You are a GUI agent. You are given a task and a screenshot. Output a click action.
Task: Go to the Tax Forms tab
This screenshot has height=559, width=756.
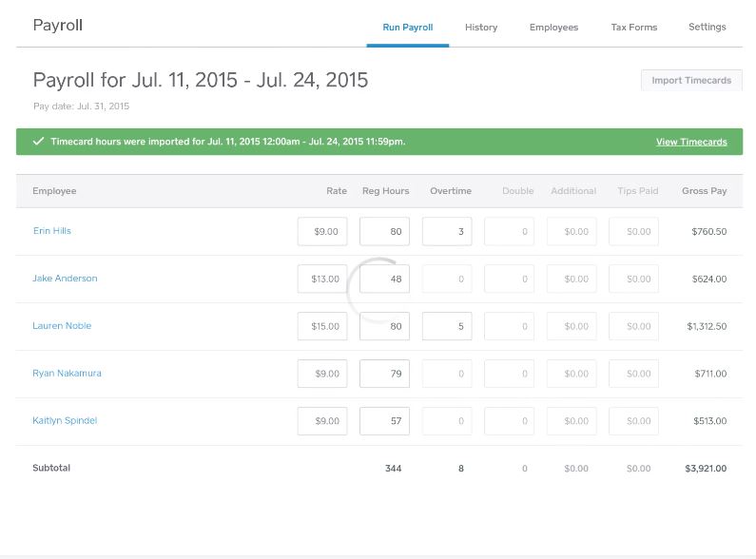point(633,28)
